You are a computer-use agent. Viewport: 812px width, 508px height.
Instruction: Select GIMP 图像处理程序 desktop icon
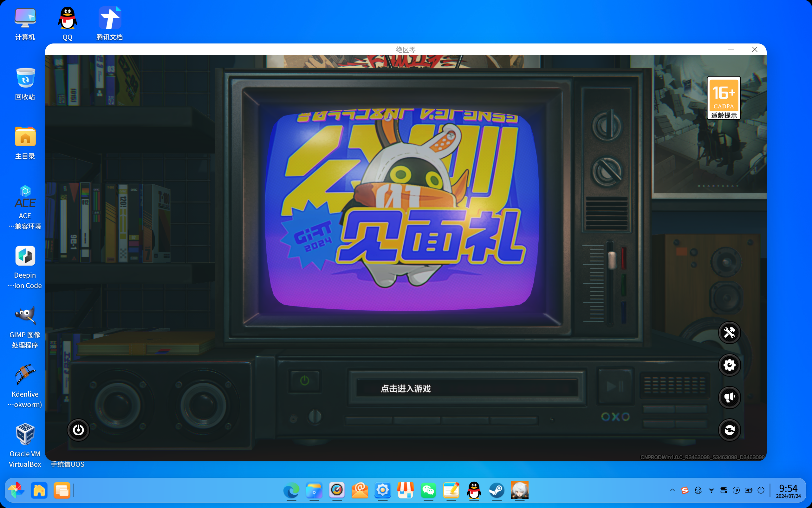coord(25,327)
